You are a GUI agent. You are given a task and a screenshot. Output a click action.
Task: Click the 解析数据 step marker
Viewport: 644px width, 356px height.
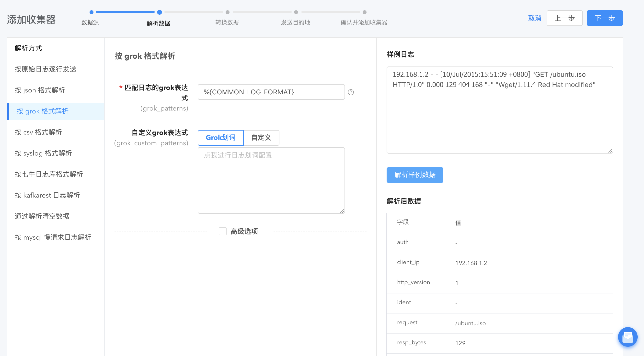point(160,12)
